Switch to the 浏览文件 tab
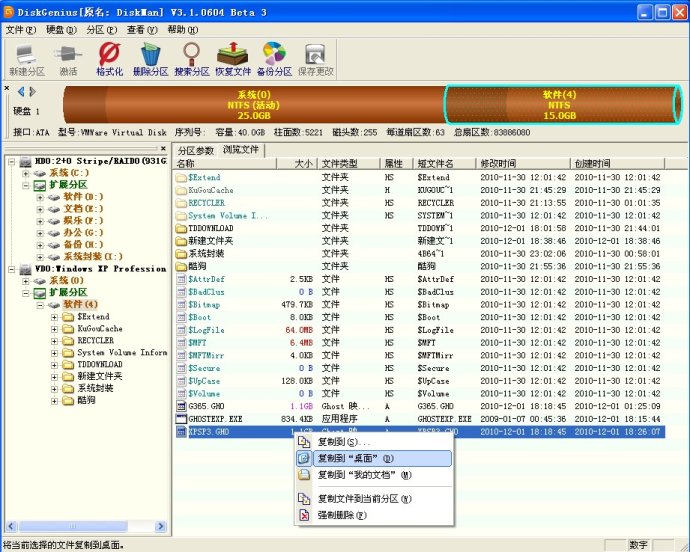Image resolution: width=690 pixels, height=552 pixels. [241, 150]
